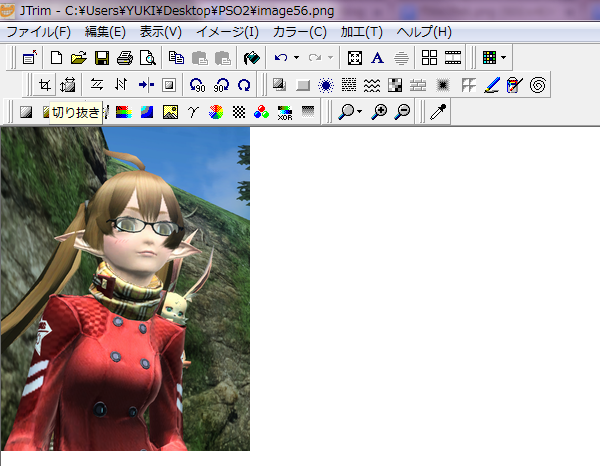Viewport: 600px width, 466px height.
Task: Create a new blank image
Action: 56,58
